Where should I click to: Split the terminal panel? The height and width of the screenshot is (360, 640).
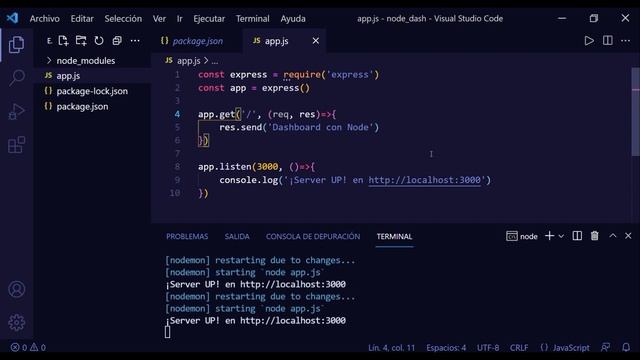pyautogui.click(x=577, y=236)
